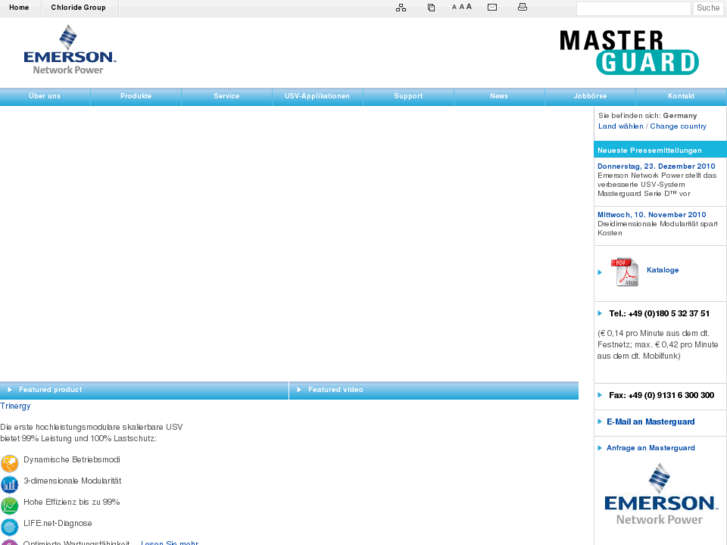Click the Featured video header label
The height and width of the screenshot is (545, 727).
[x=336, y=390]
